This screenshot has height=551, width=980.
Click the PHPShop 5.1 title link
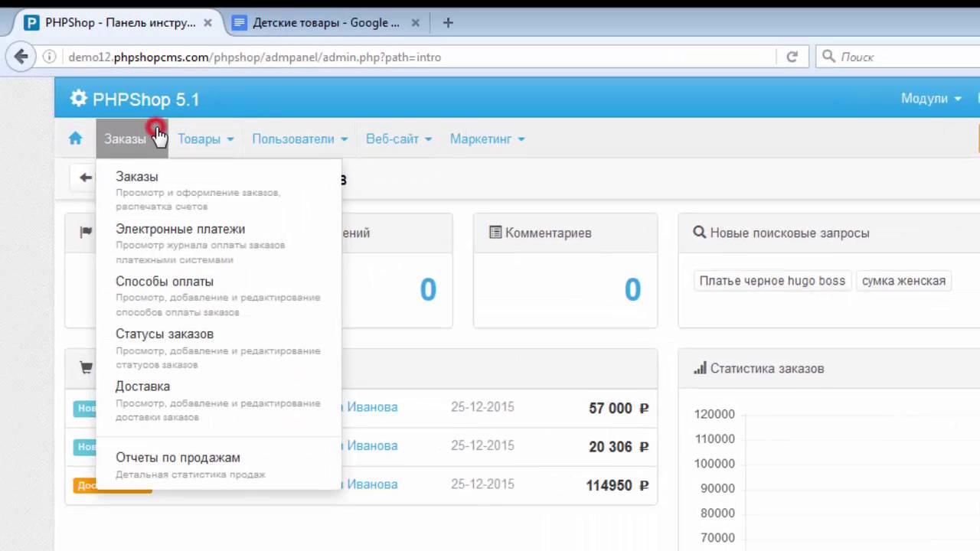coord(145,99)
